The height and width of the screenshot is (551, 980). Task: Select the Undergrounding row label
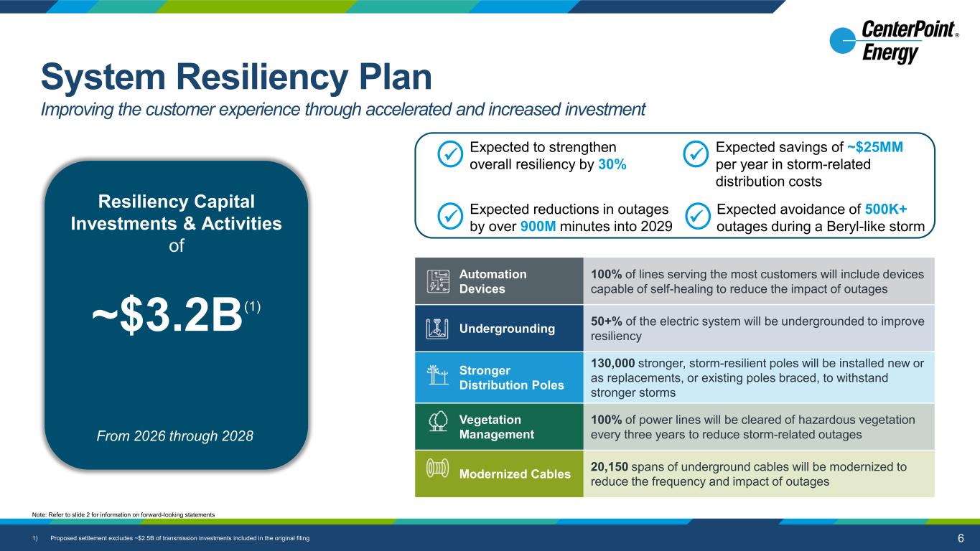(x=507, y=329)
